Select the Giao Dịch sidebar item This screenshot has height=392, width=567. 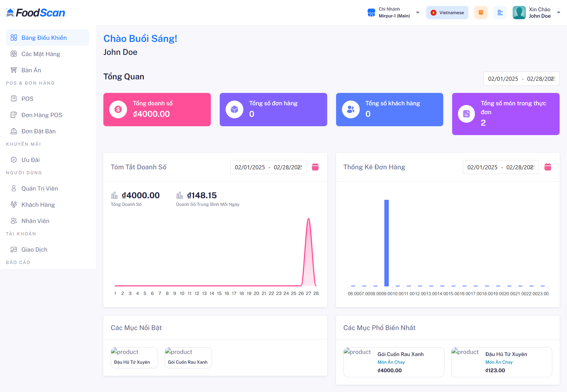tap(34, 250)
